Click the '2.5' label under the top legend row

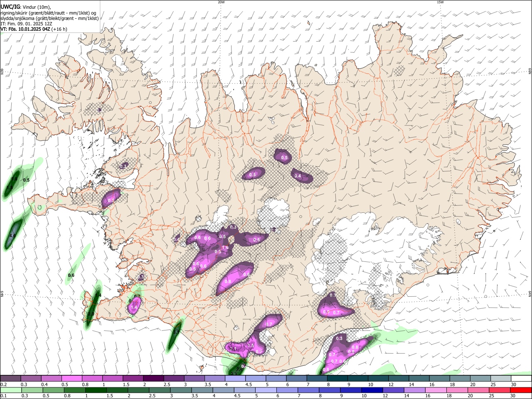[x=167, y=384]
